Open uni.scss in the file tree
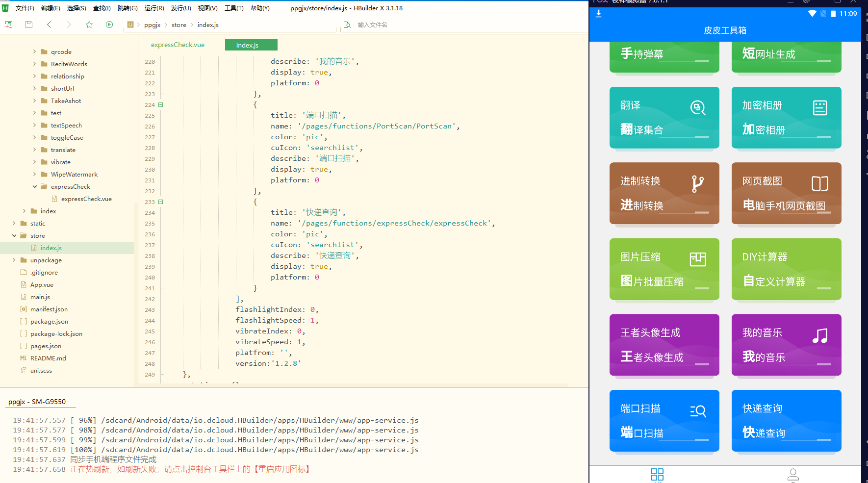 (x=41, y=370)
